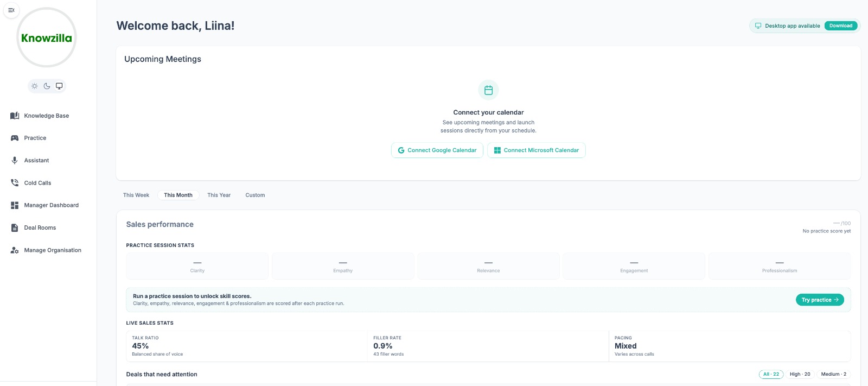Filter deals by All · 22
This screenshot has height=386, width=868.
[771, 374]
